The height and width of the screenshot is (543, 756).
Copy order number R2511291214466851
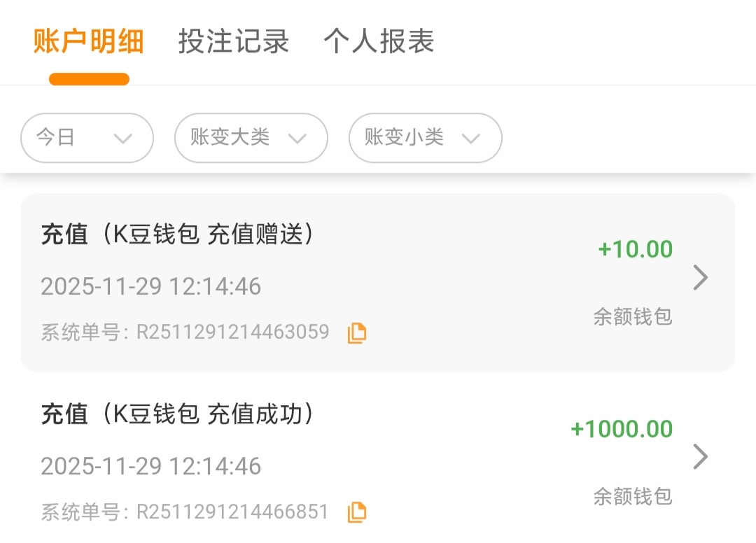[x=357, y=512]
